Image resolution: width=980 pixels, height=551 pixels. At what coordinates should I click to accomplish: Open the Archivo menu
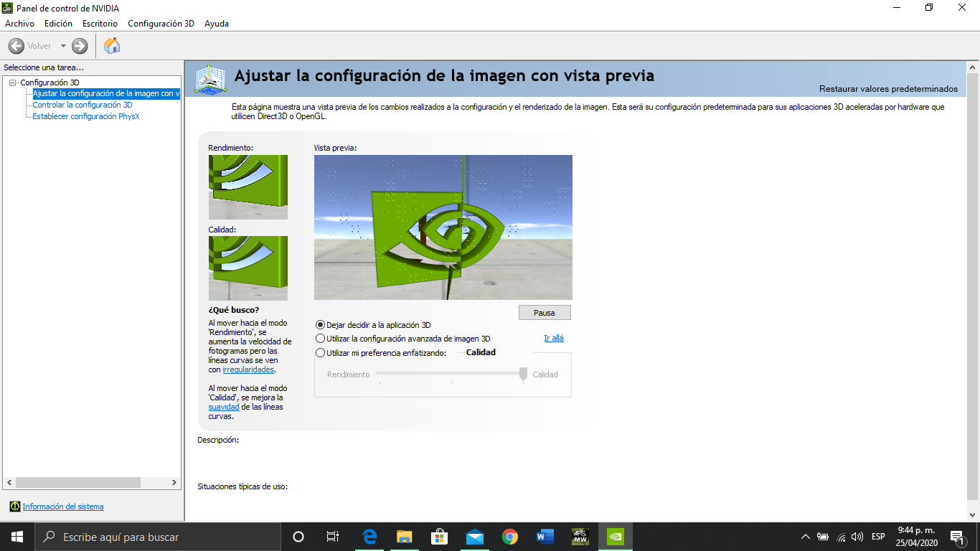pos(19,24)
